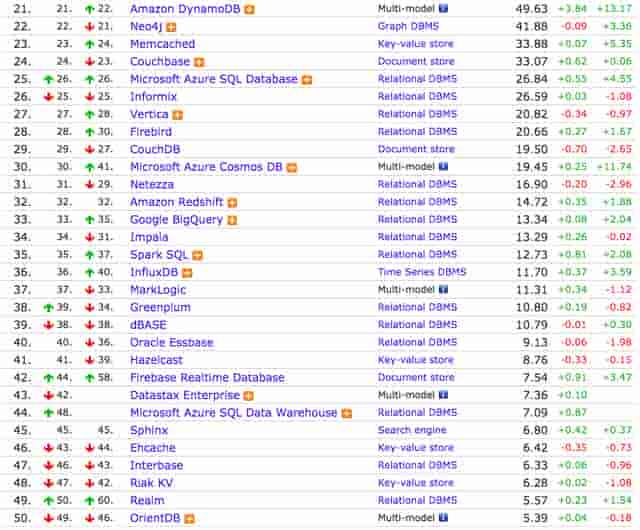
Task: Open detail icon beside Microsoft Azure SQL Database
Action: tap(307, 80)
